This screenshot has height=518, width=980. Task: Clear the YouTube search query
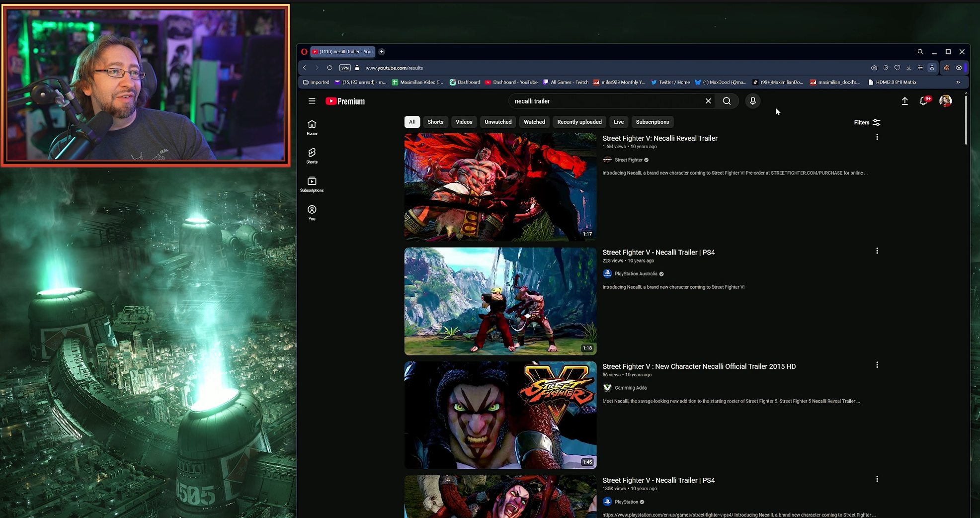708,101
